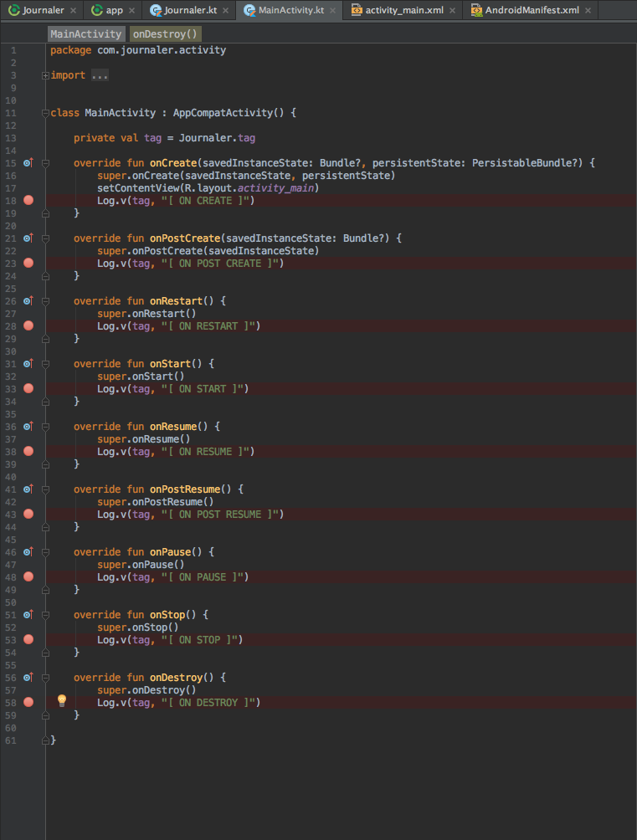Collapse the onResume function
Viewport: 637px width, 840px height.
point(45,427)
